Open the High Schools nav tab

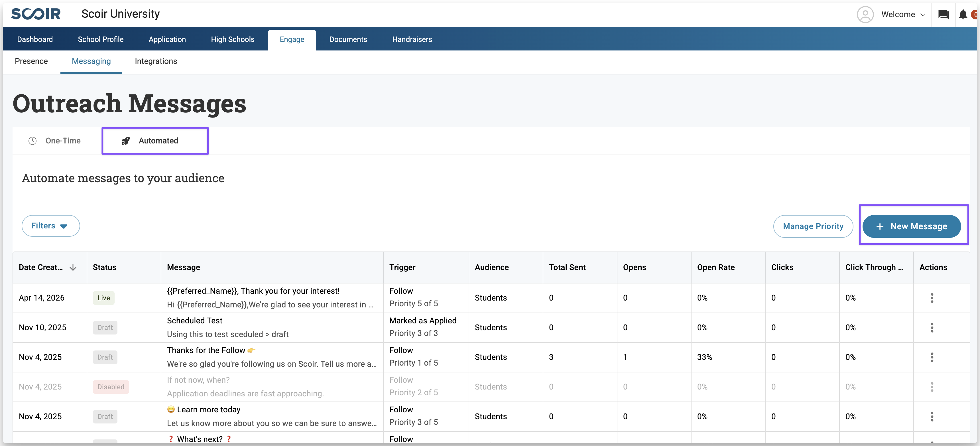point(232,39)
